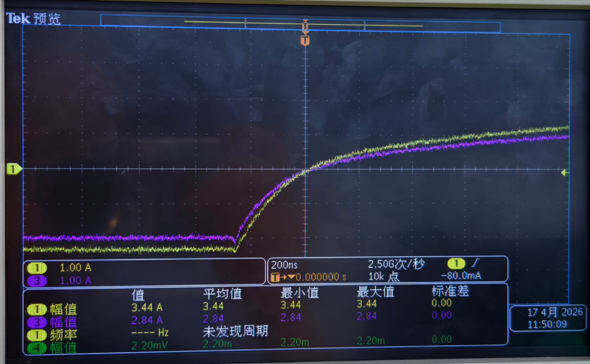The image size is (590, 364).
Task: Select the channel 1 ground reference marker
Action: click(14, 169)
